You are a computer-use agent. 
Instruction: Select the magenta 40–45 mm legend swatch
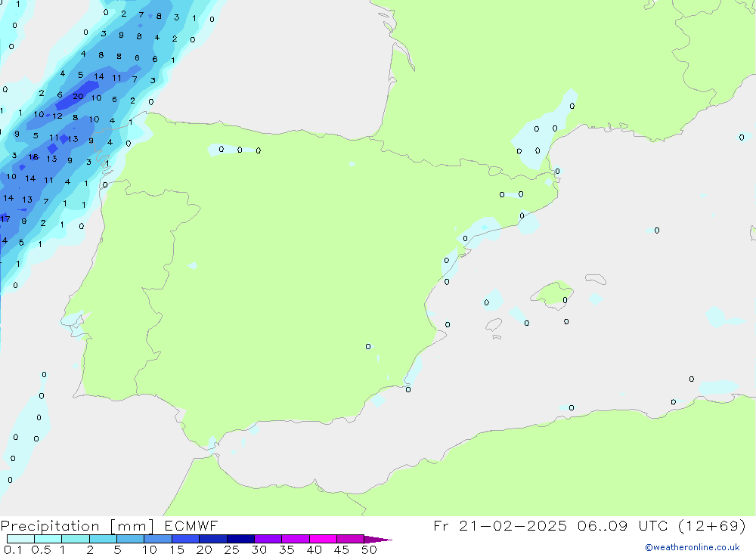point(323,539)
